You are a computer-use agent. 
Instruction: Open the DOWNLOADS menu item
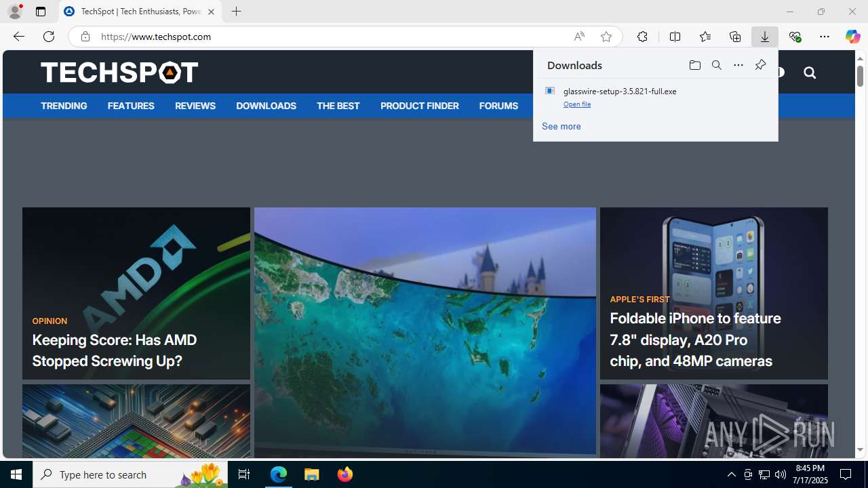coord(266,106)
